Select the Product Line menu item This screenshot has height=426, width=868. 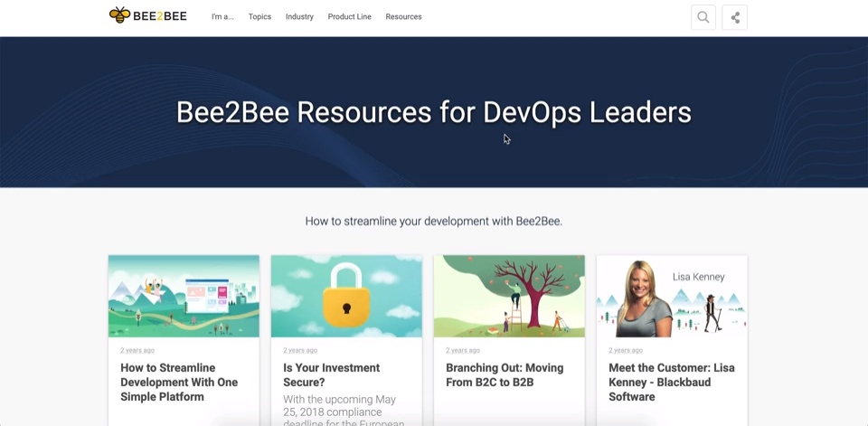tap(349, 17)
